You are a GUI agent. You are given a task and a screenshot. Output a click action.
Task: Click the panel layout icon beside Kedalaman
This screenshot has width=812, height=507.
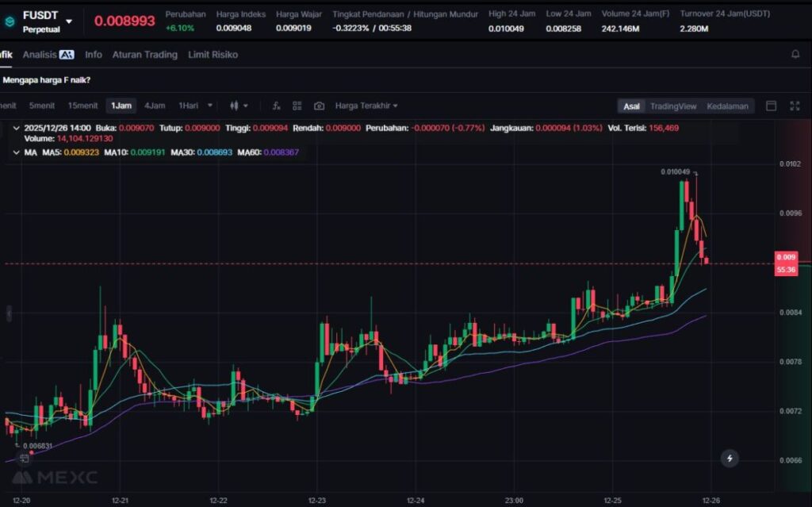click(x=771, y=106)
